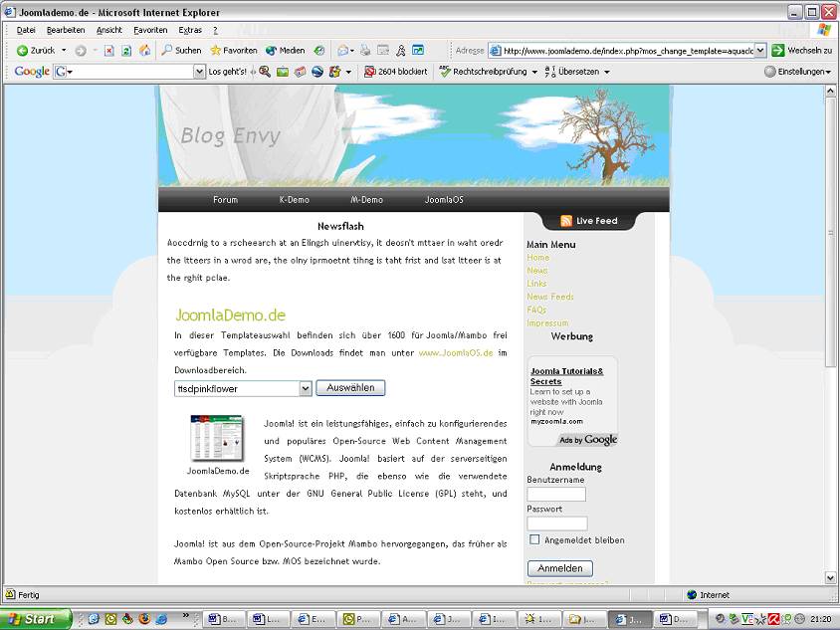The image size is (840, 630).
Task: Open the JoomlaOS navigation link
Action: pos(444,200)
